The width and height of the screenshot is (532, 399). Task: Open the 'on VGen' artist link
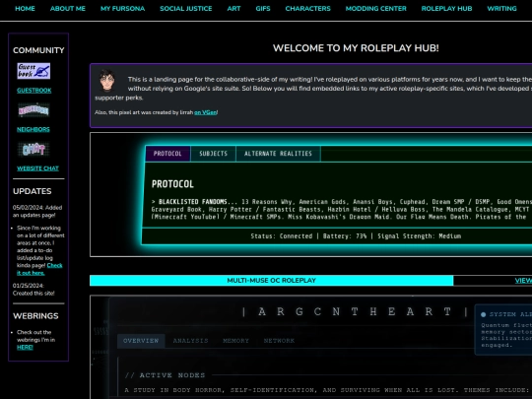pos(205,112)
